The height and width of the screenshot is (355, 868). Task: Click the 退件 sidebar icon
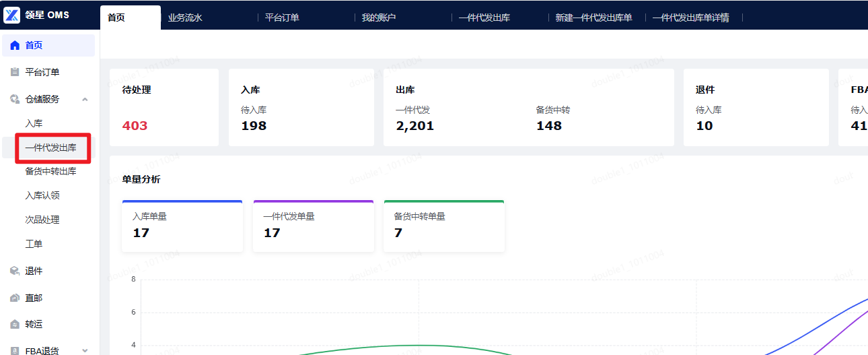point(15,271)
